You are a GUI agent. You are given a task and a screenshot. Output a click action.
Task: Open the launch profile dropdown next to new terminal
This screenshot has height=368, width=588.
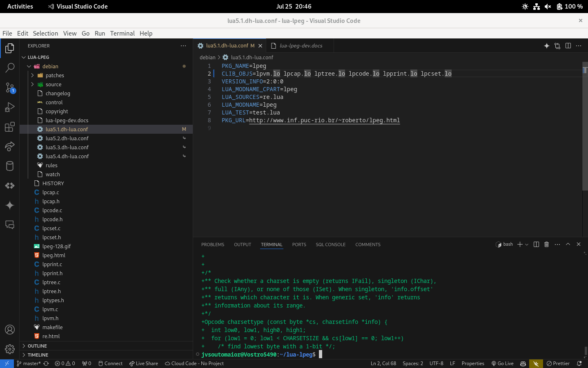[527, 245]
